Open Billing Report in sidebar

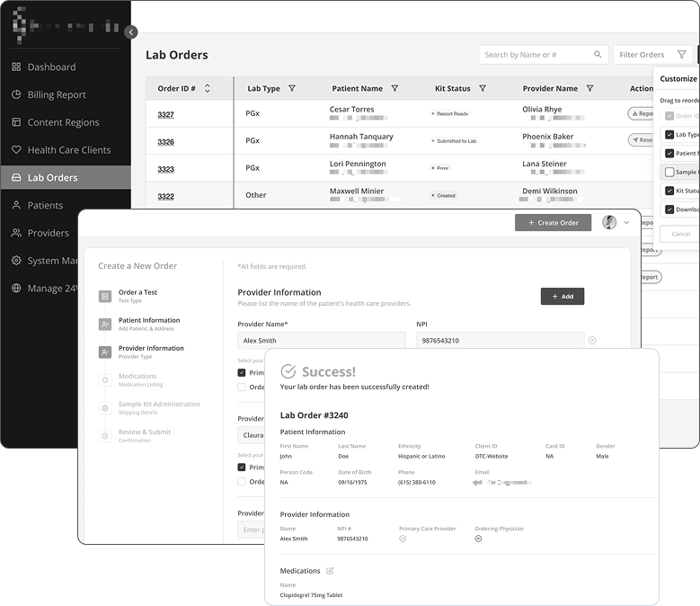[57, 94]
